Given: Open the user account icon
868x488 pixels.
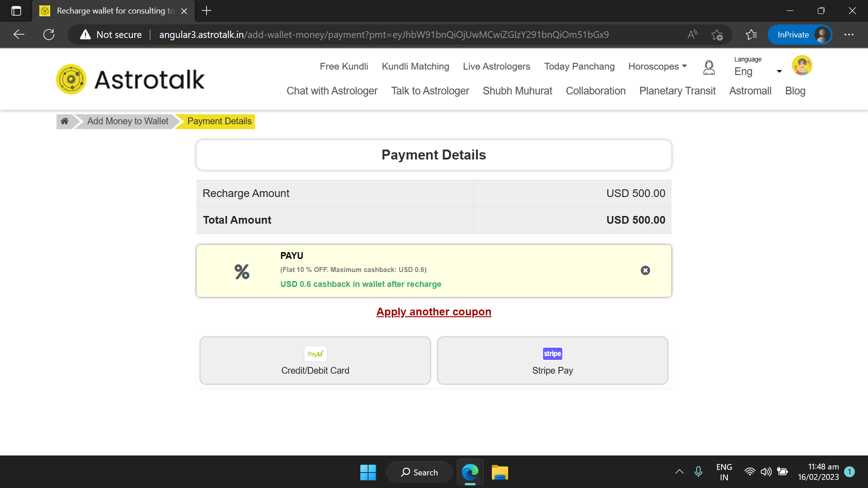Looking at the screenshot, I should click(x=709, y=67).
